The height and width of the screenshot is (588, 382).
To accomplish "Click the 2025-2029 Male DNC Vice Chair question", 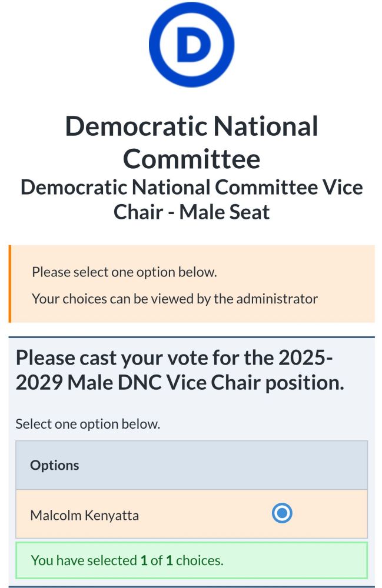I will (180, 370).
